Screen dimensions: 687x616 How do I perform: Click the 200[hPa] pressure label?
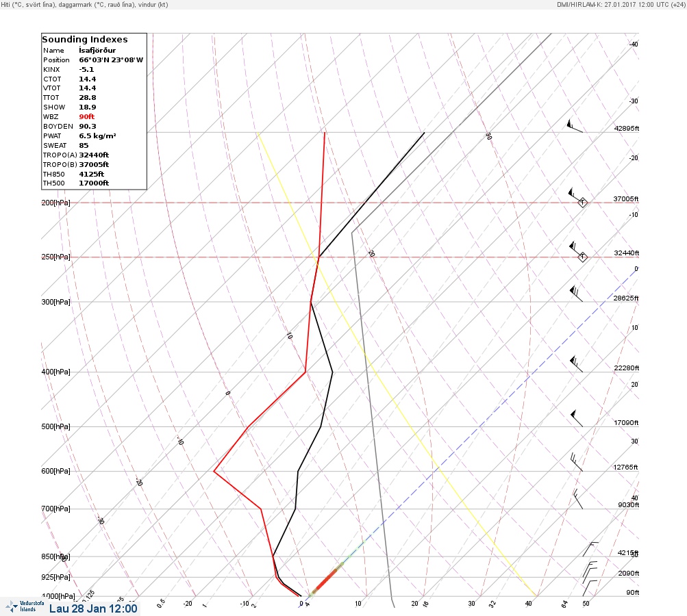pyautogui.click(x=55, y=203)
